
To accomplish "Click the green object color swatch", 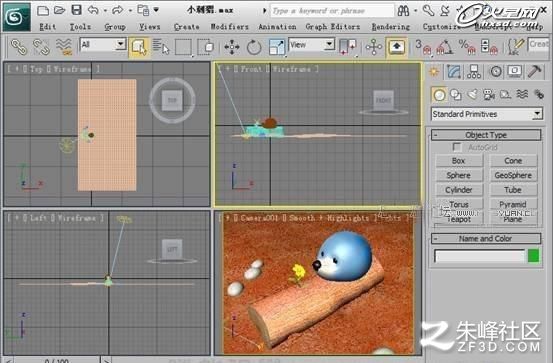I will tap(534, 256).
